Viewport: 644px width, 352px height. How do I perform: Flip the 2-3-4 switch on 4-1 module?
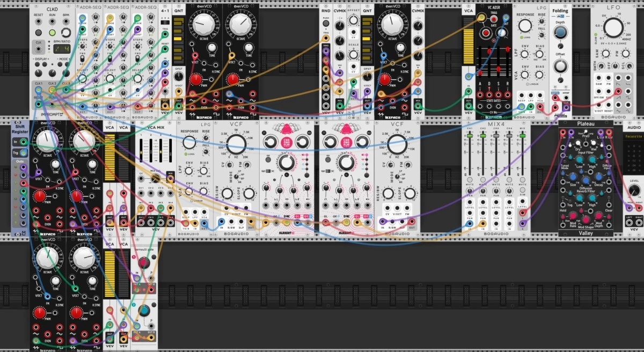click(165, 23)
